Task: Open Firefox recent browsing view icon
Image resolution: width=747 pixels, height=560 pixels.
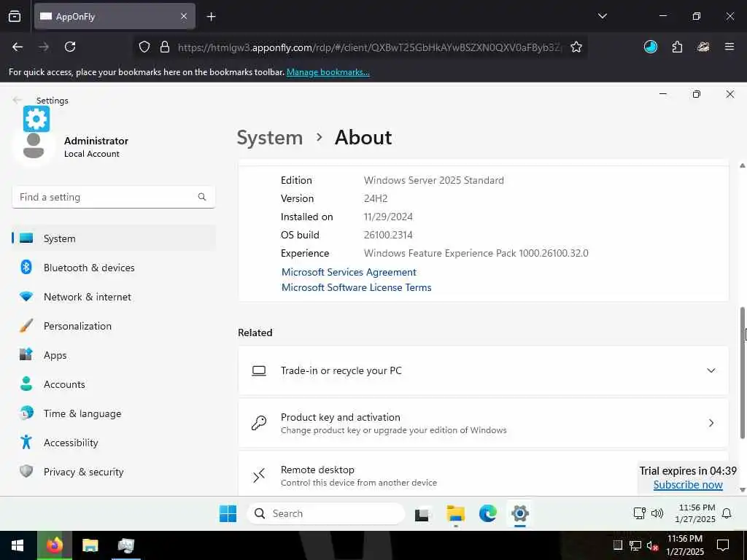Action: click(15, 16)
